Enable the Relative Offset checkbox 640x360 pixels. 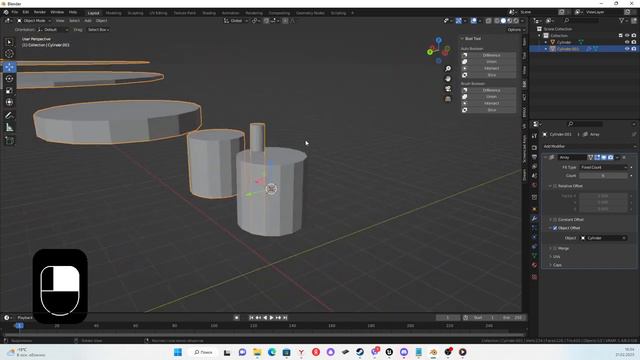[x=555, y=186]
